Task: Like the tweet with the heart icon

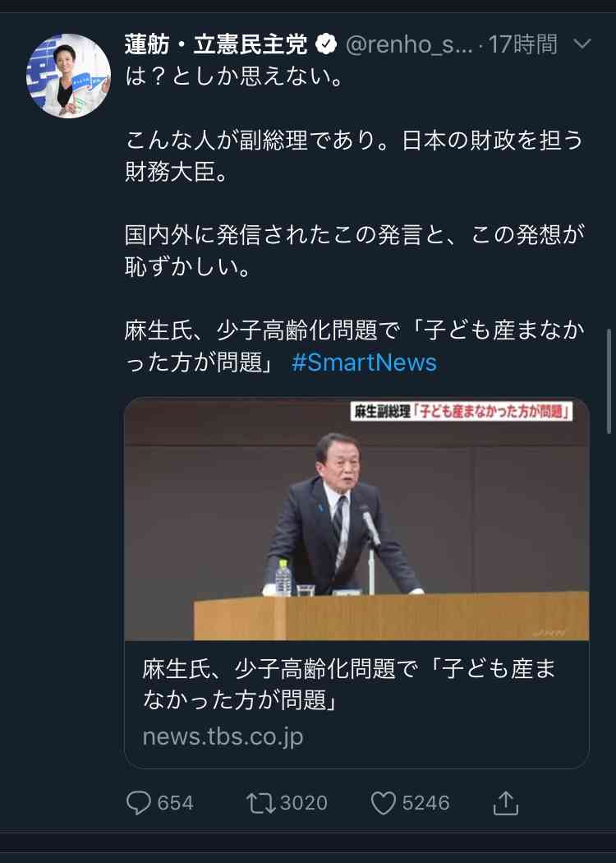Action: pos(384,803)
